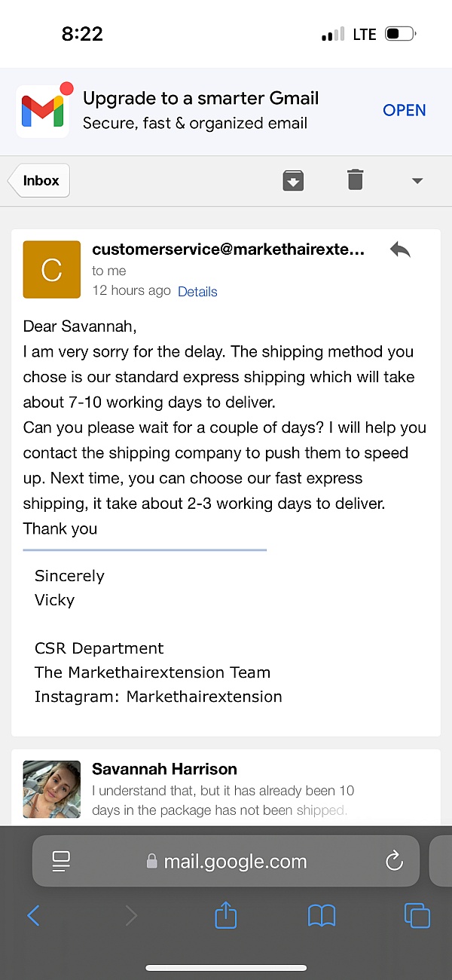
Task: Open Safari bookmarks
Action: coord(322,916)
